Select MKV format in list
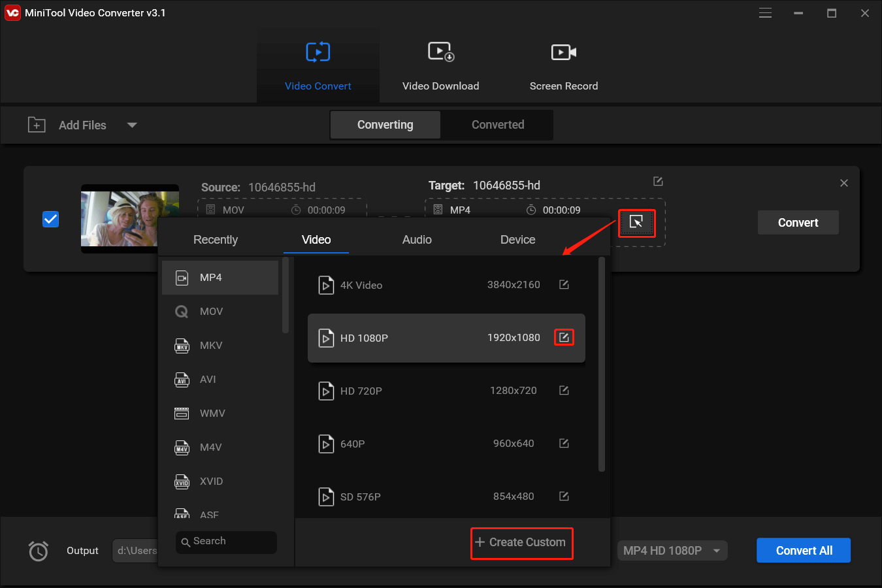The width and height of the screenshot is (882, 588). [220, 346]
